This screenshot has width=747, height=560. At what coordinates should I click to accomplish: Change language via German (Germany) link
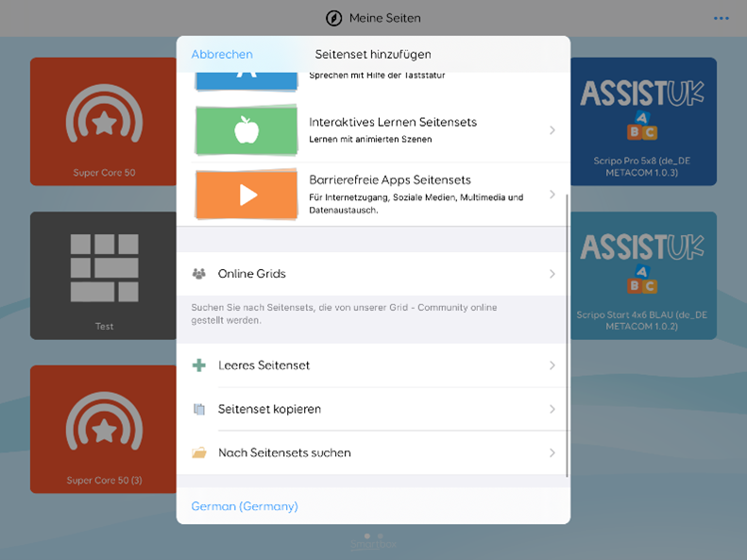pyautogui.click(x=245, y=506)
